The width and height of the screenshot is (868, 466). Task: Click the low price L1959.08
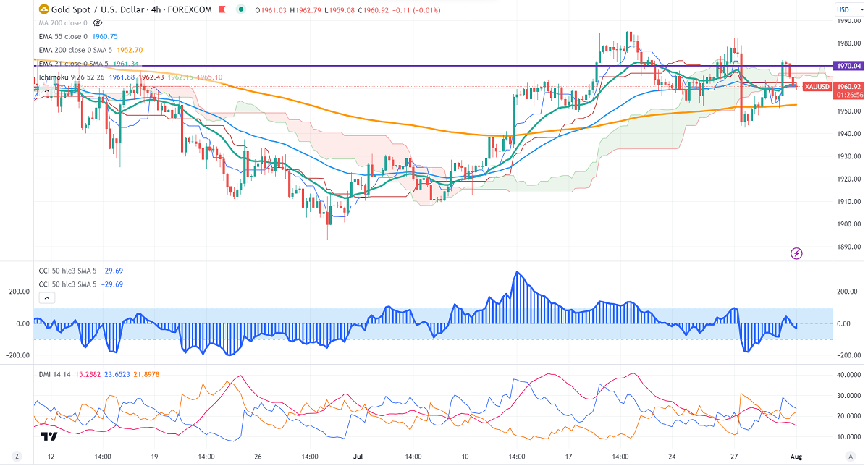(340, 10)
